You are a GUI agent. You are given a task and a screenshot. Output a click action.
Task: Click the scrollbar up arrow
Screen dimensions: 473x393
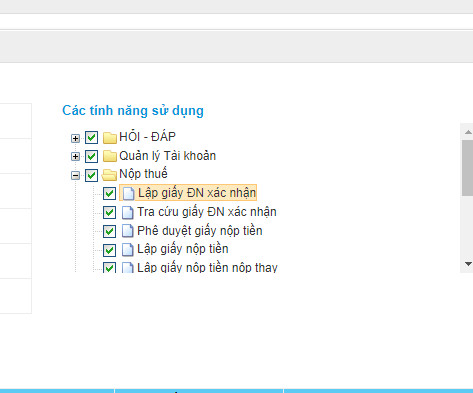point(468,132)
